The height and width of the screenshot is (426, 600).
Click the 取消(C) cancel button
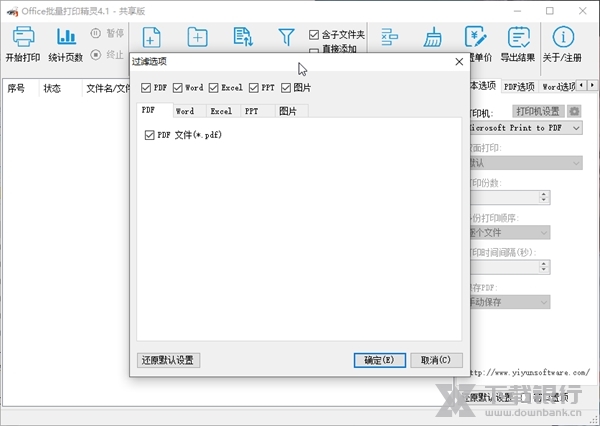point(436,360)
